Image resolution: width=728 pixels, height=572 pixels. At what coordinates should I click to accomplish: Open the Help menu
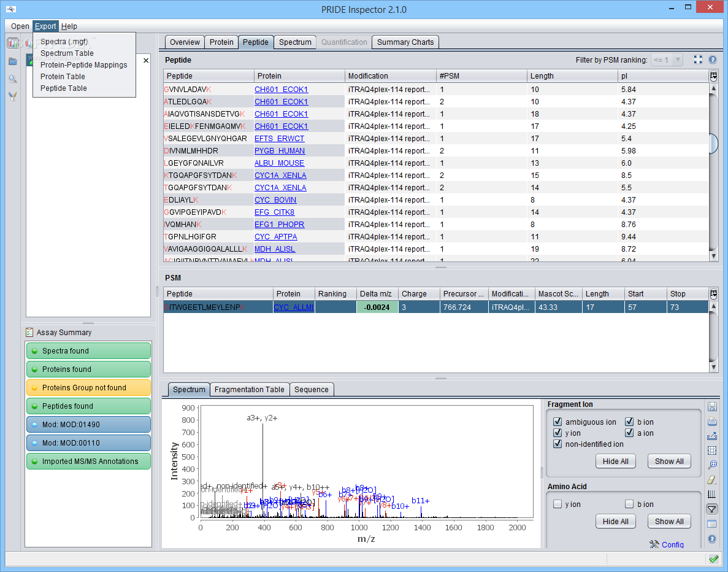click(69, 26)
